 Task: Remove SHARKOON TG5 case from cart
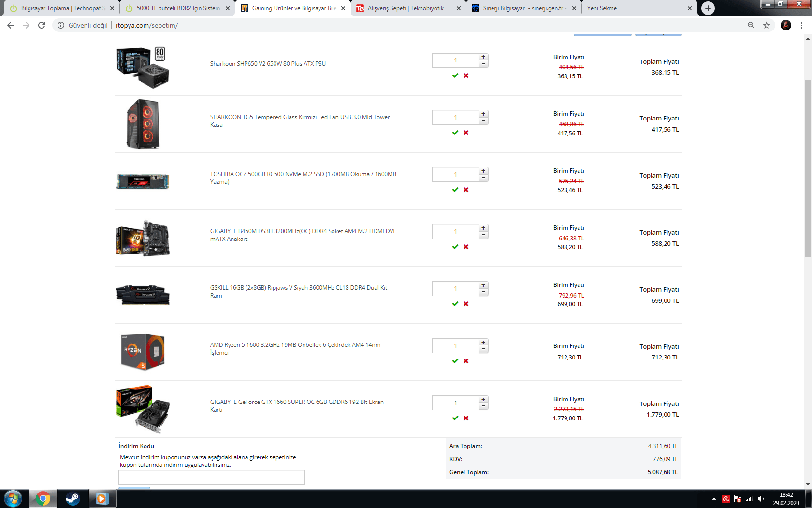tap(466, 133)
